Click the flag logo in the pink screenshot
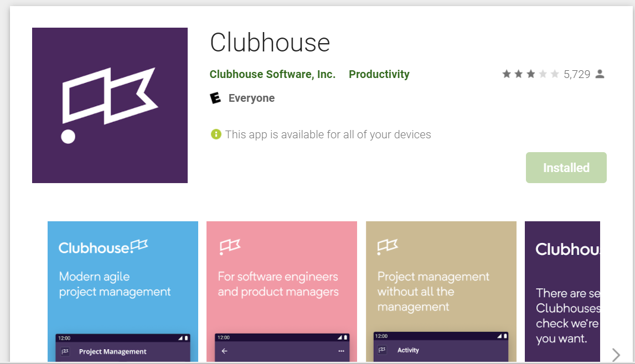 (230, 246)
